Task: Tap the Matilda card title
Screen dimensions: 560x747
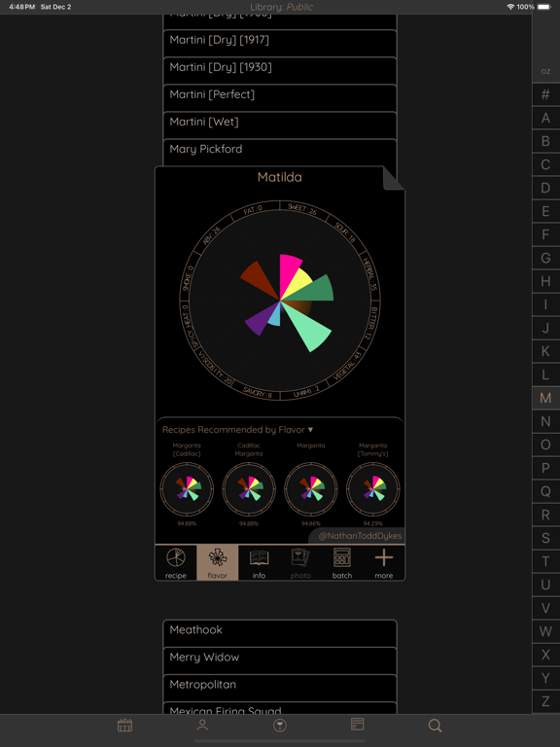Action: click(x=280, y=177)
